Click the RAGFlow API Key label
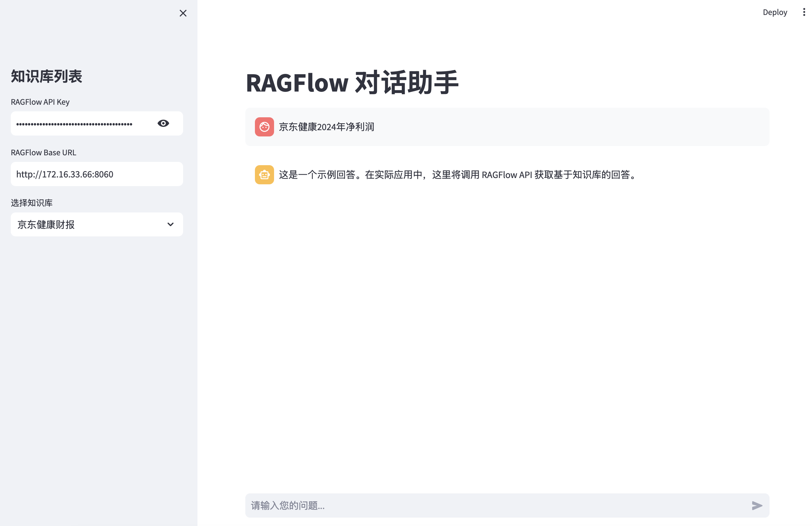812x526 pixels. [40, 102]
